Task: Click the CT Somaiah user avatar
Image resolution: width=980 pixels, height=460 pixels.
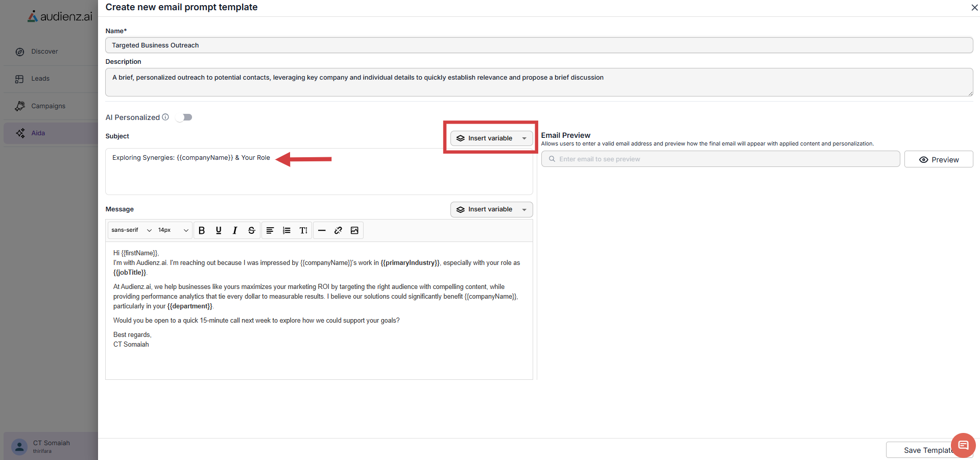Action: click(x=19, y=447)
